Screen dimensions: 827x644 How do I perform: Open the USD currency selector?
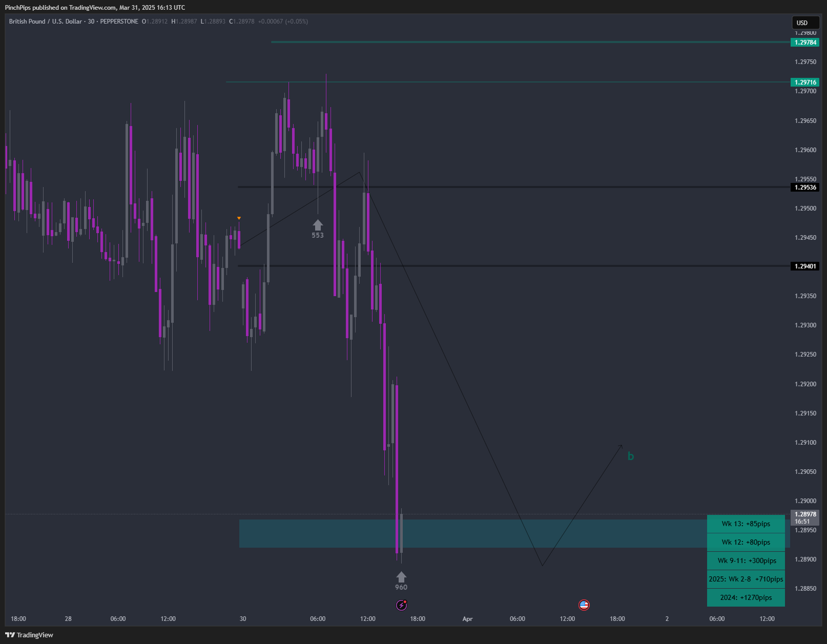805,23
